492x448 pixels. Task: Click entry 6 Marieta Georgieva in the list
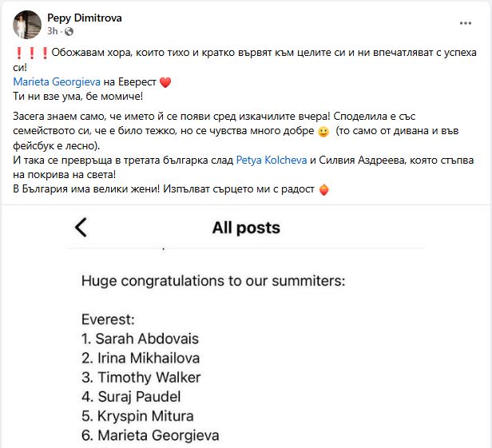point(149,435)
